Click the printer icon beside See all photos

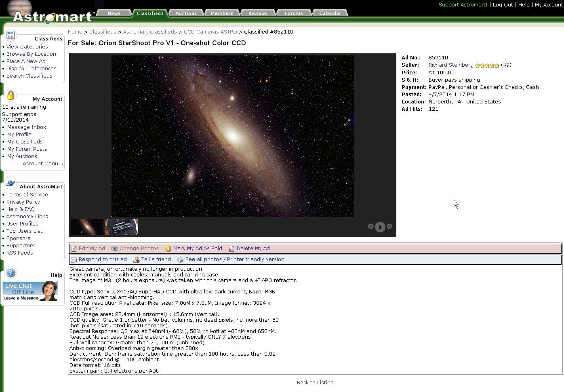pos(181,259)
